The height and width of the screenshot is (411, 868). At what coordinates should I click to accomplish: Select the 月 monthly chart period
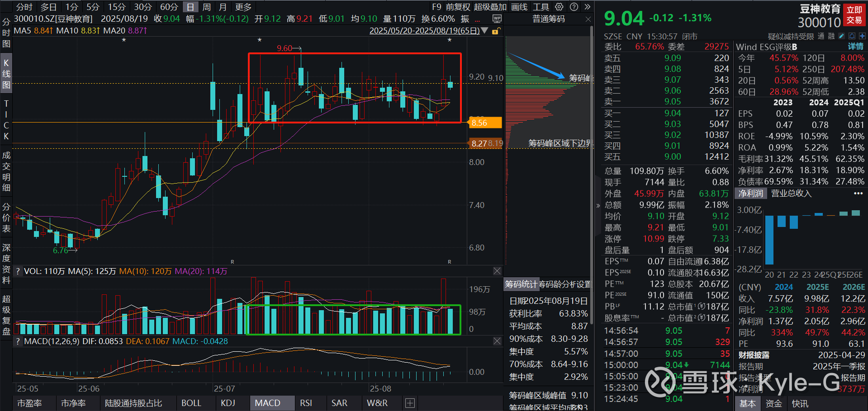(x=223, y=7)
